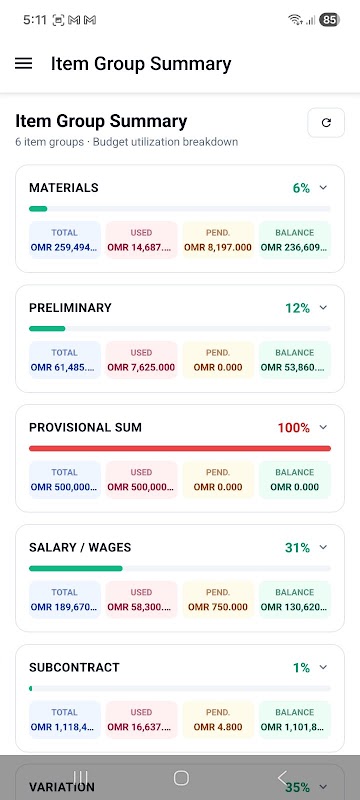Expand the PRELIMINARY group chevron

click(x=323, y=308)
